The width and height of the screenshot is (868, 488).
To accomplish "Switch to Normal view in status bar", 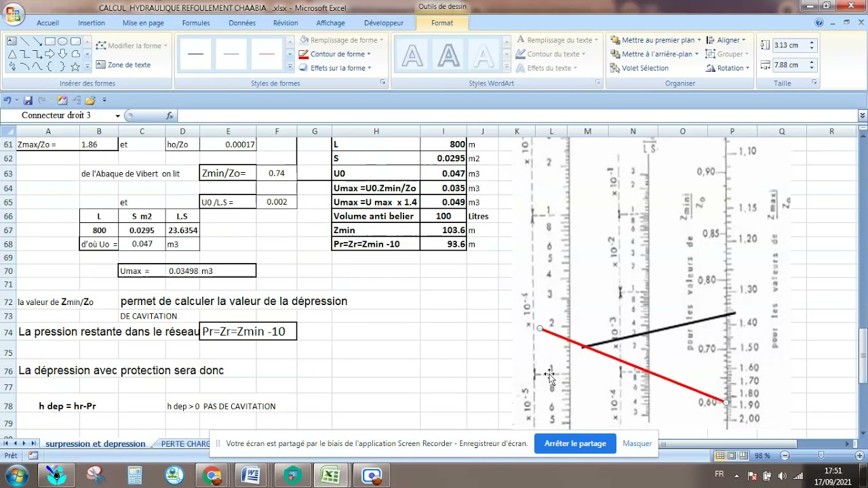I will (720, 456).
